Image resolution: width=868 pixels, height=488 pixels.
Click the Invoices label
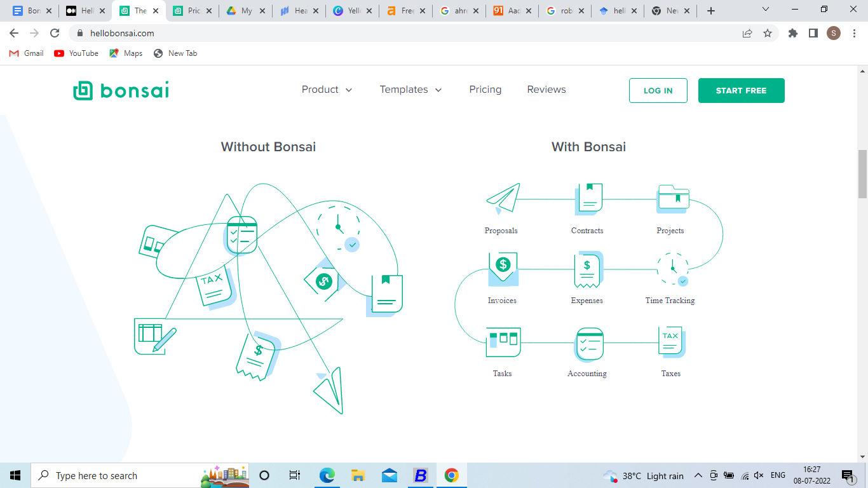502,301
